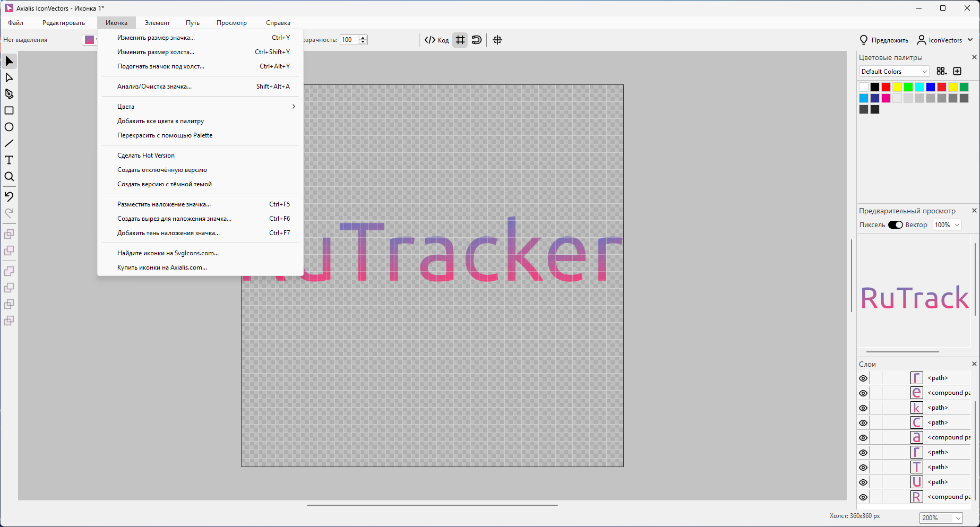980x527 pixels.
Task: Click the capital 'R' layer thumbnail
Action: coord(917,497)
